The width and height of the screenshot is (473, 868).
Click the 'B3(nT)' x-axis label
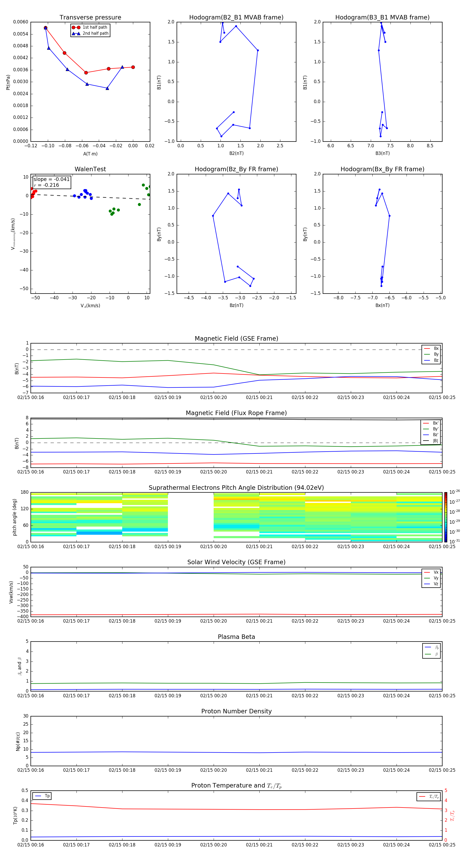382,153
